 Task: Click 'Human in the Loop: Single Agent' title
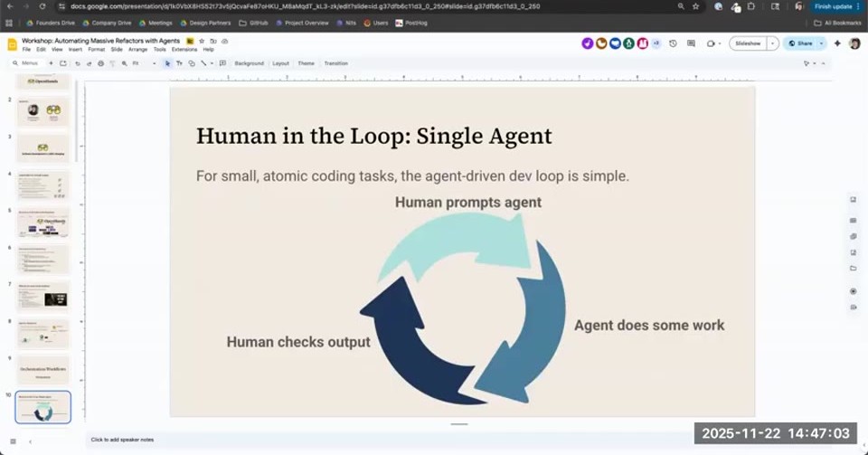[374, 137]
